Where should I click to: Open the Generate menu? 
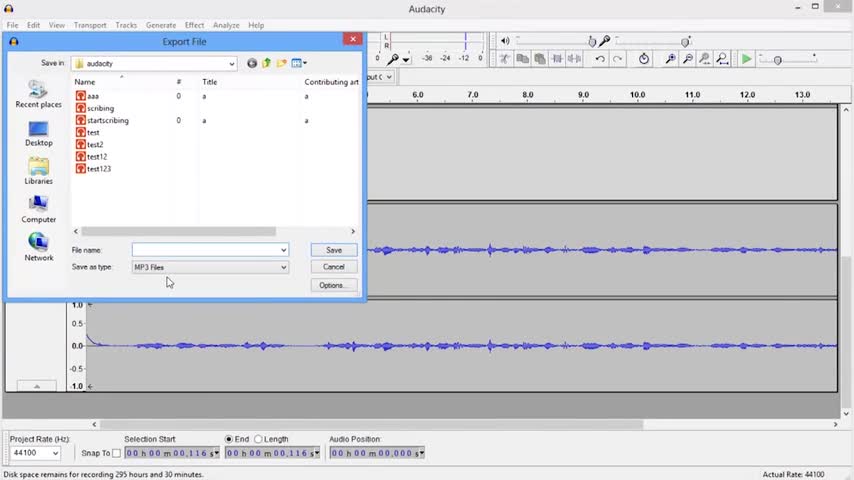click(161, 25)
